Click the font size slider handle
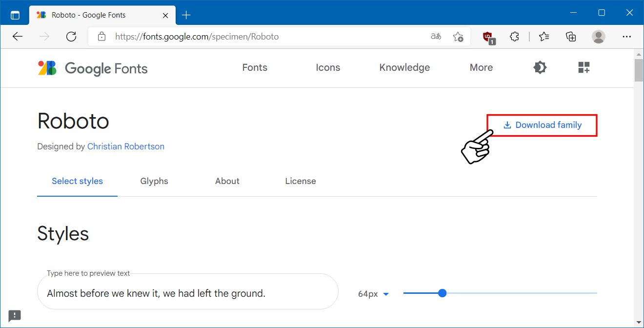 (x=442, y=293)
